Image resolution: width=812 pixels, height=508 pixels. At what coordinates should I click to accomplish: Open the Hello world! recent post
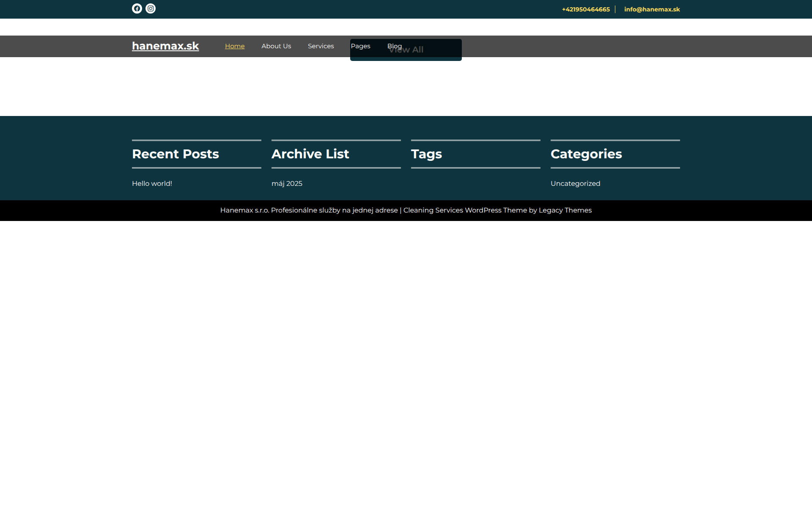(x=152, y=183)
